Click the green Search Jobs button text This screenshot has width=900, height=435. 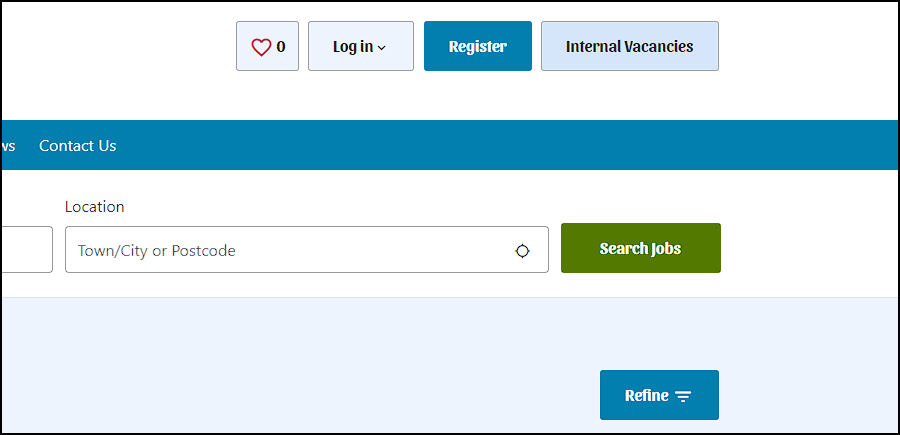pos(641,248)
